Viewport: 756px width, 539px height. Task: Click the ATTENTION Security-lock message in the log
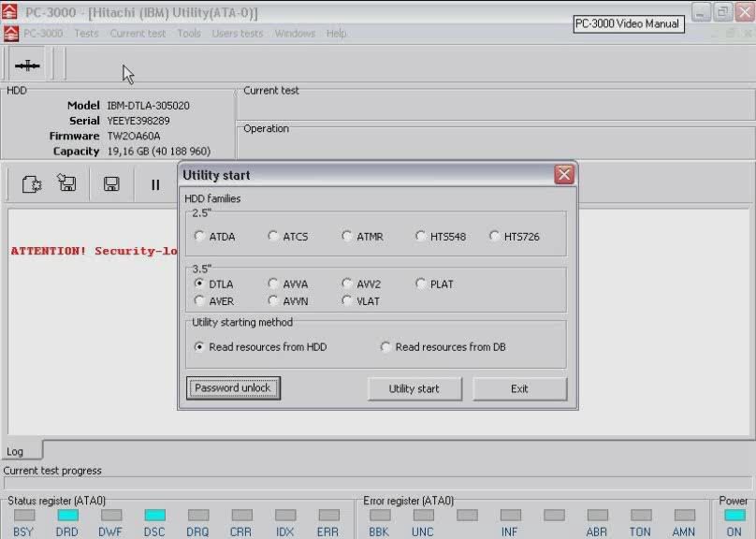click(94, 251)
